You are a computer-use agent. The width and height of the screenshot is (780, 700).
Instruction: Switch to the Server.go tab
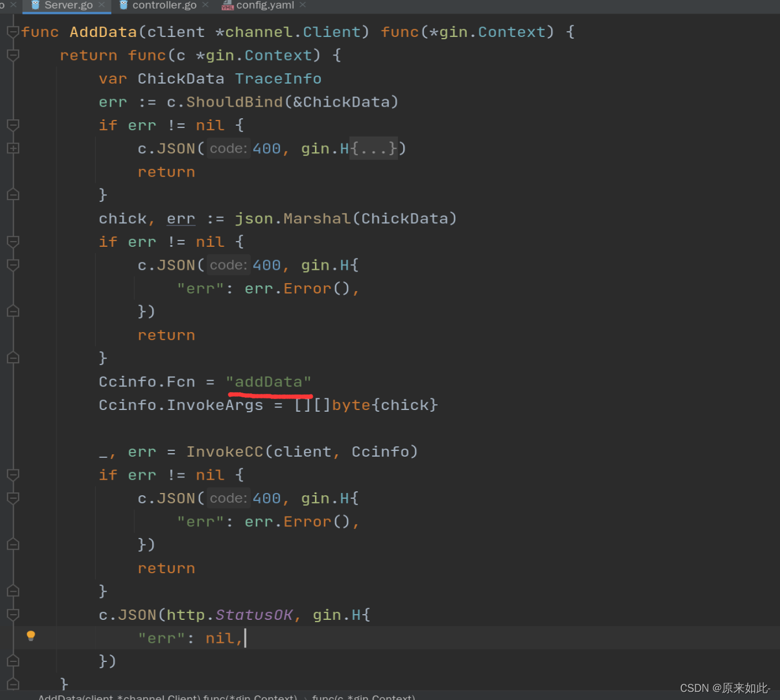point(68,5)
